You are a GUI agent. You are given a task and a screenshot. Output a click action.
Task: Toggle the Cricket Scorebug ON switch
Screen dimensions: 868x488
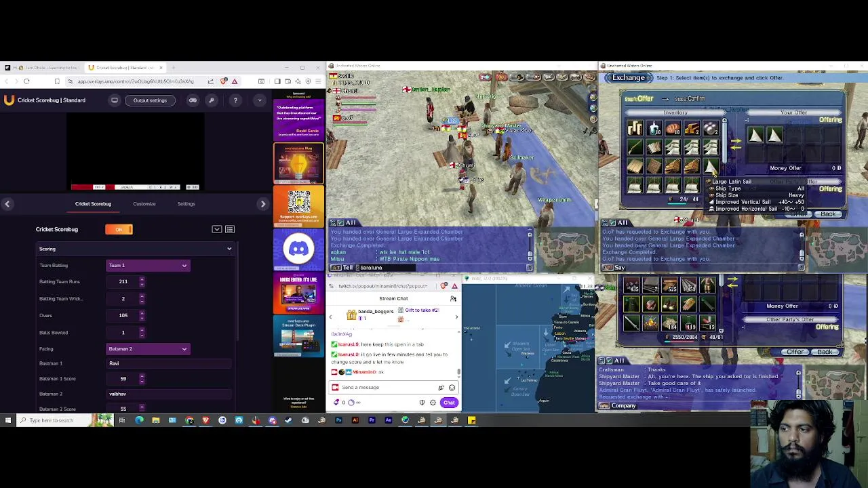(x=119, y=230)
